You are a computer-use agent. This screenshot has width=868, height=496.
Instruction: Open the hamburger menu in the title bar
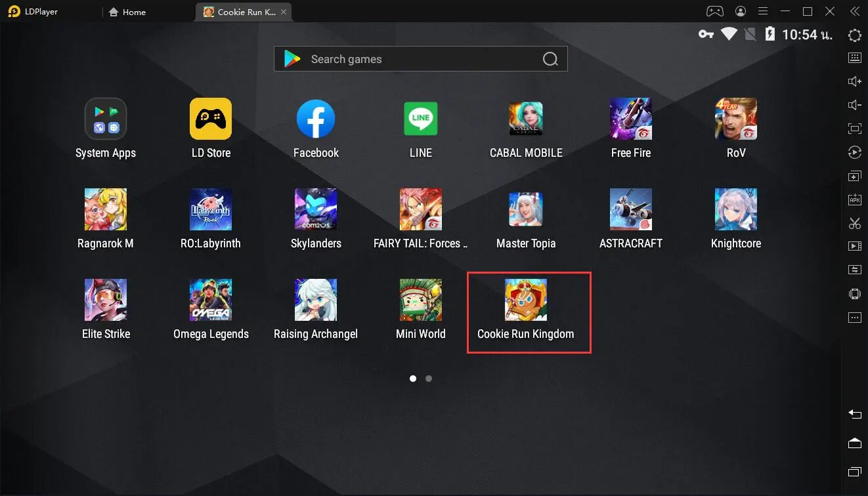click(762, 11)
